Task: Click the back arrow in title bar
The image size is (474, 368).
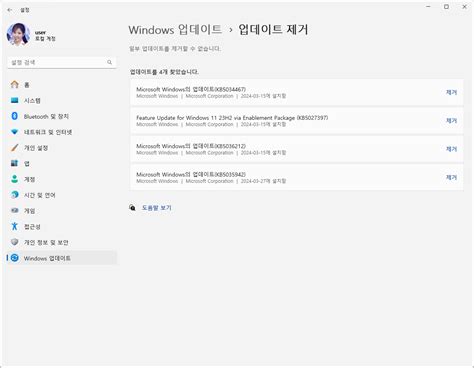Action: pos(10,10)
